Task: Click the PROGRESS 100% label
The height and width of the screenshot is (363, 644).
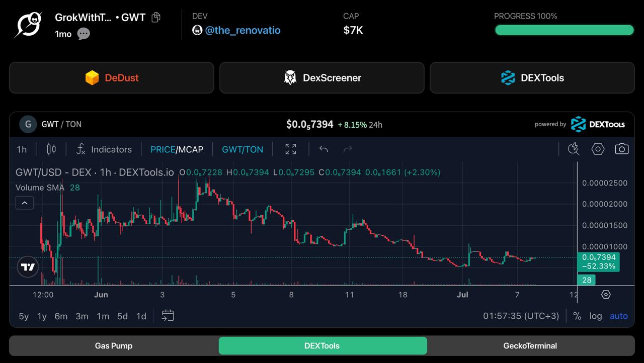Action: pos(526,16)
